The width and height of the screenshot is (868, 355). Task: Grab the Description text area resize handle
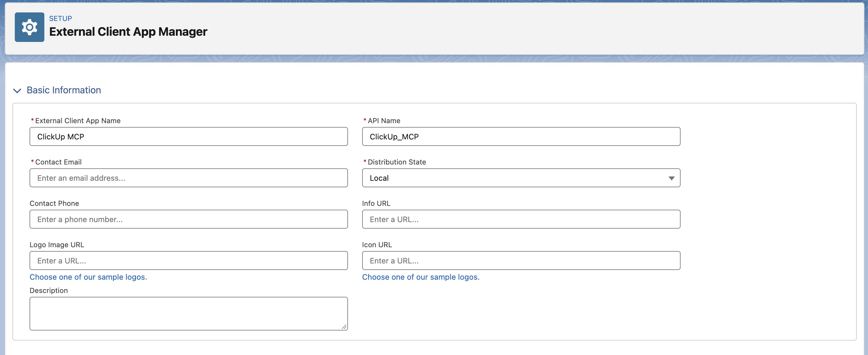tap(344, 326)
